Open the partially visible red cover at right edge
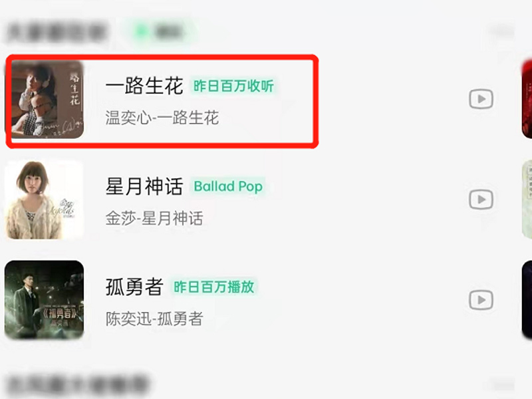The width and height of the screenshot is (532, 399). click(527, 99)
